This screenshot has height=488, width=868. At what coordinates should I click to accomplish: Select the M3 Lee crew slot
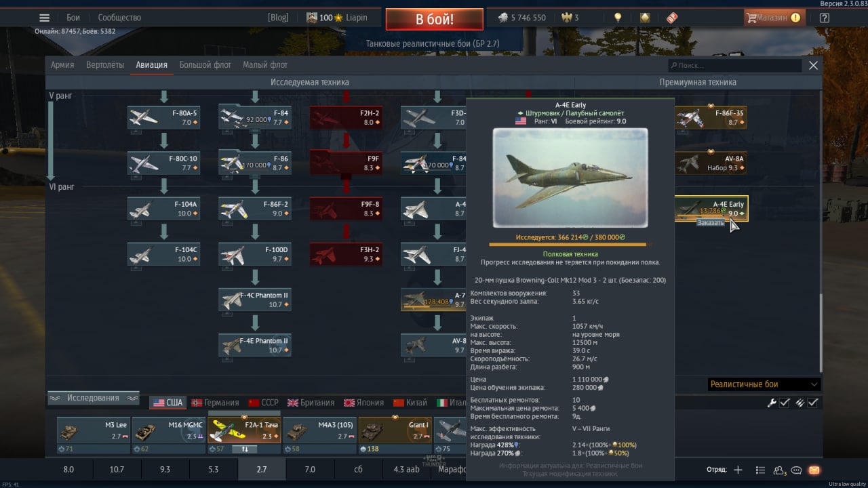pos(93,430)
